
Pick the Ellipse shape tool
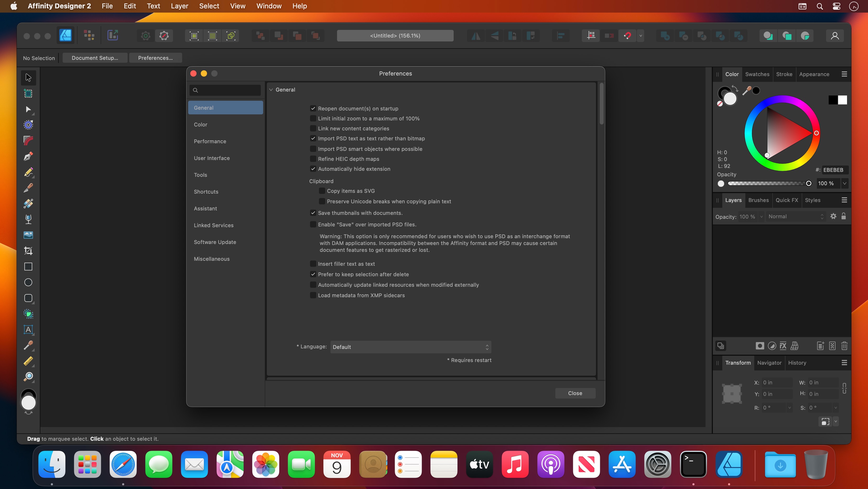[28, 283]
